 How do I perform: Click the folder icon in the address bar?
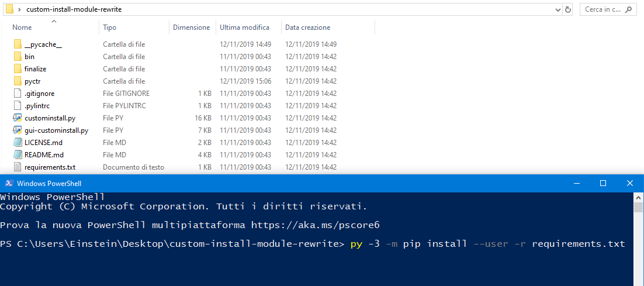coord(9,9)
